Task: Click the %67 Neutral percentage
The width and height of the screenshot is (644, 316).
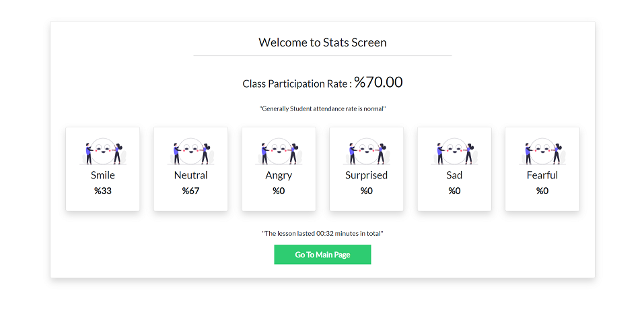Action: click(191, 191)
